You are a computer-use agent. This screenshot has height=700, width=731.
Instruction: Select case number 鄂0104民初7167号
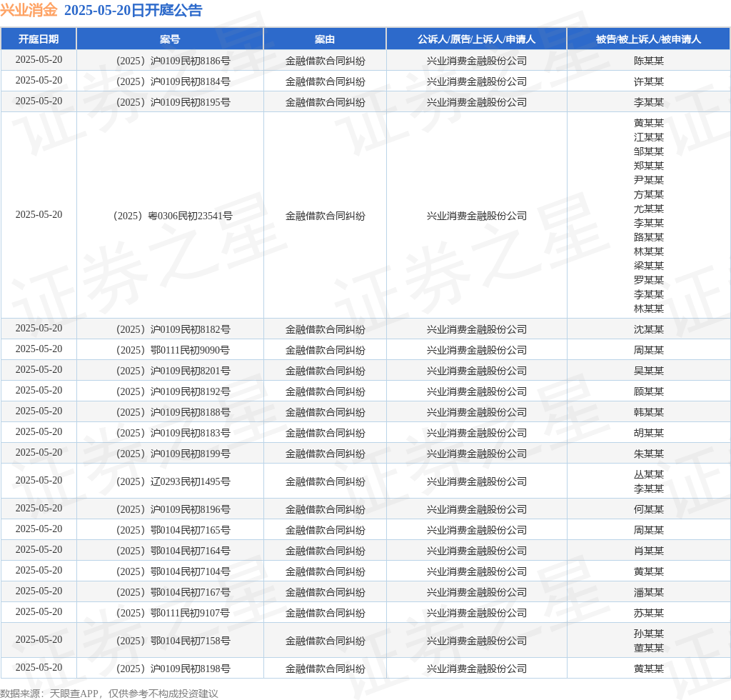coord(173,592)
